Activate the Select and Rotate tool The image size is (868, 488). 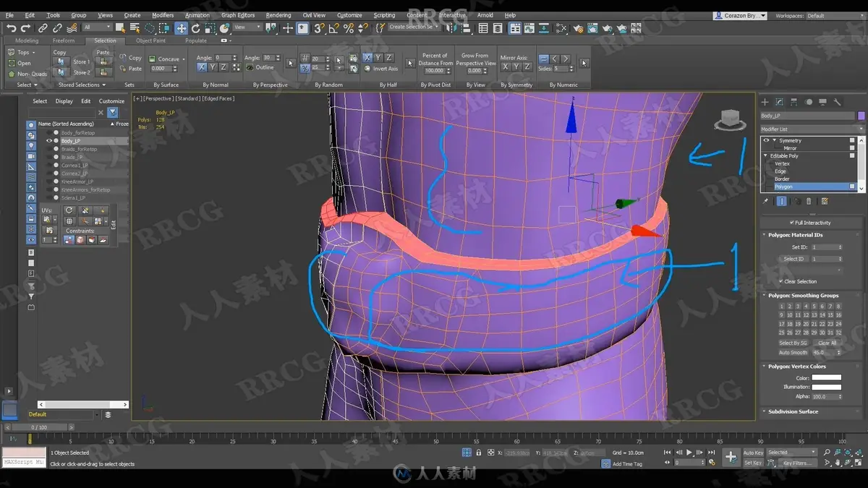pyautogui.click(x=195, y=27)
